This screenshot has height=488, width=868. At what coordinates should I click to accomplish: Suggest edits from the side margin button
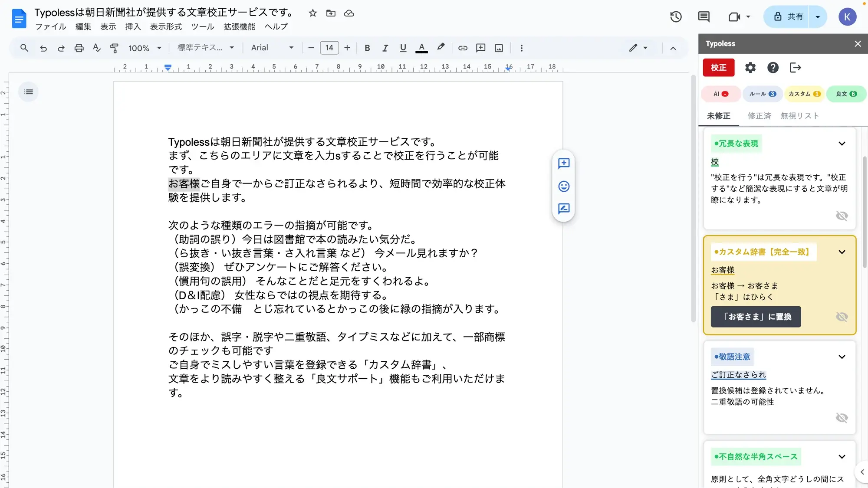564,209
